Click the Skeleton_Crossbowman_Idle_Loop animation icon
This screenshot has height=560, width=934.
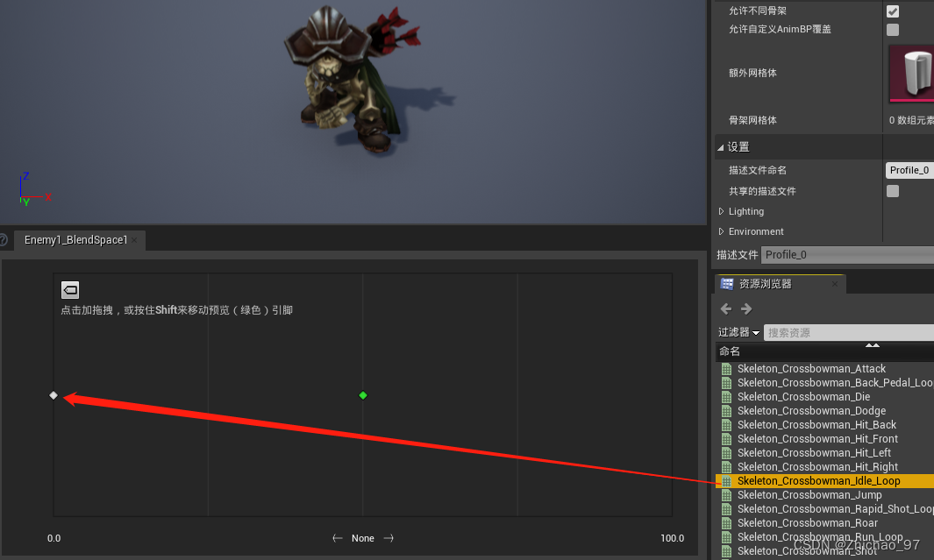[726, 480]
